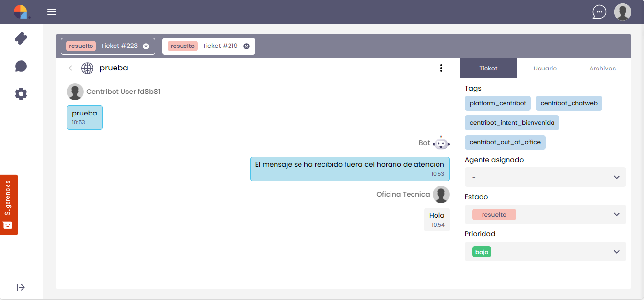Close the Ticket #223 tab
644x300 pixels.
point(146,46)
